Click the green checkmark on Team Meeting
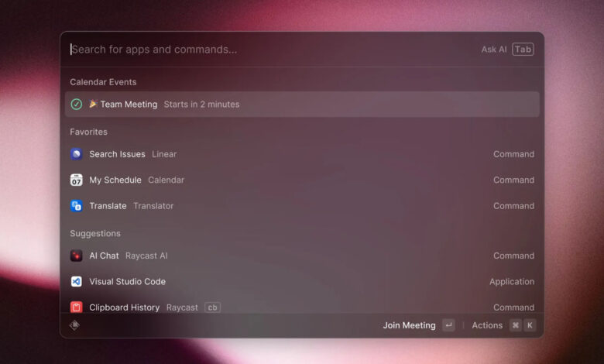The height and width of the screenshot is (364, 604). [76, 104]
